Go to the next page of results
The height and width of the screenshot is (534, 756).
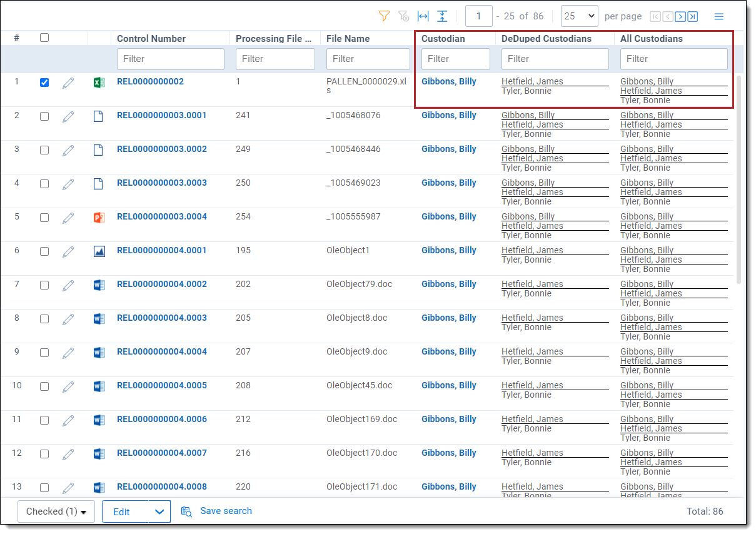[x=680, y=16]
